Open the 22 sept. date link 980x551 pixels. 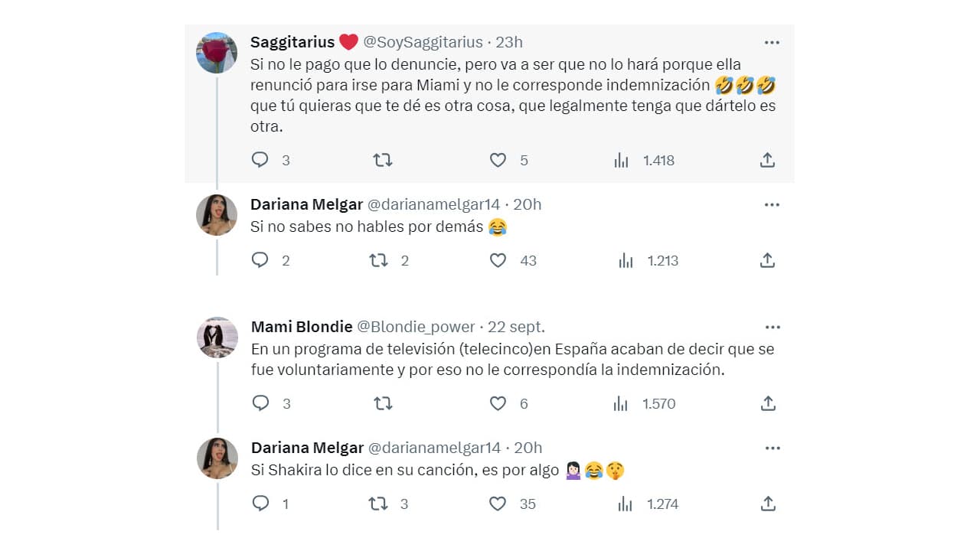516,327
